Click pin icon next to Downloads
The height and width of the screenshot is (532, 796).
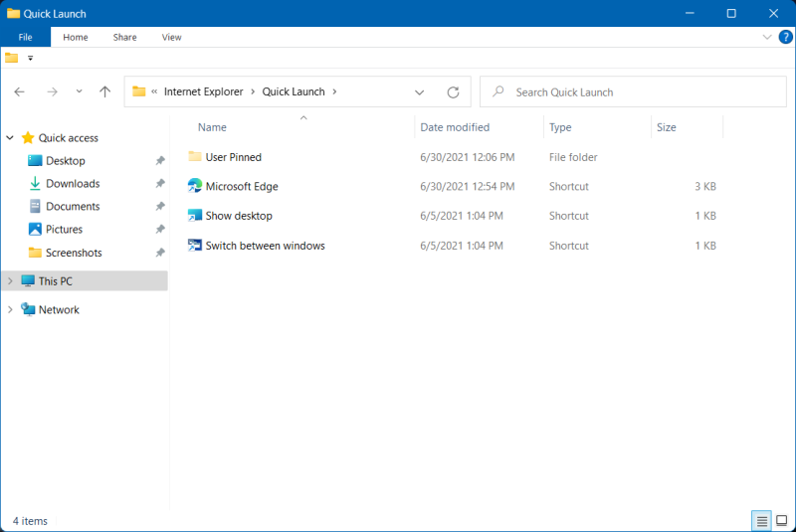[160, 184]
